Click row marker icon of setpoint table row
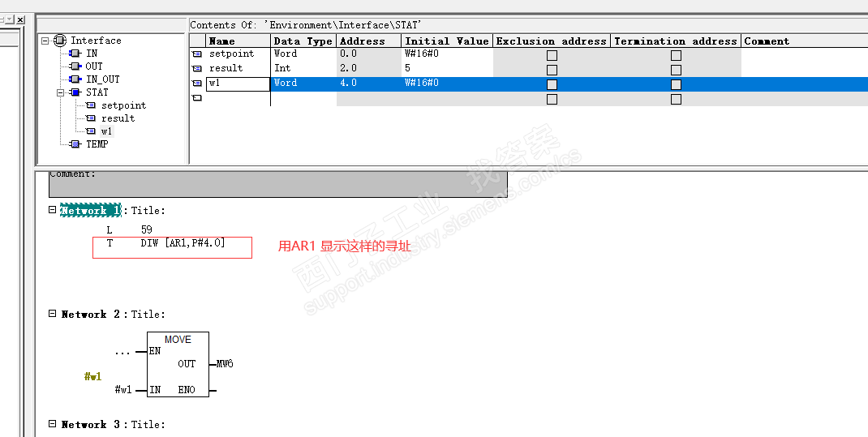Image resolution: width=868 pixels, height=437 pixels. [x=197, y=54]
